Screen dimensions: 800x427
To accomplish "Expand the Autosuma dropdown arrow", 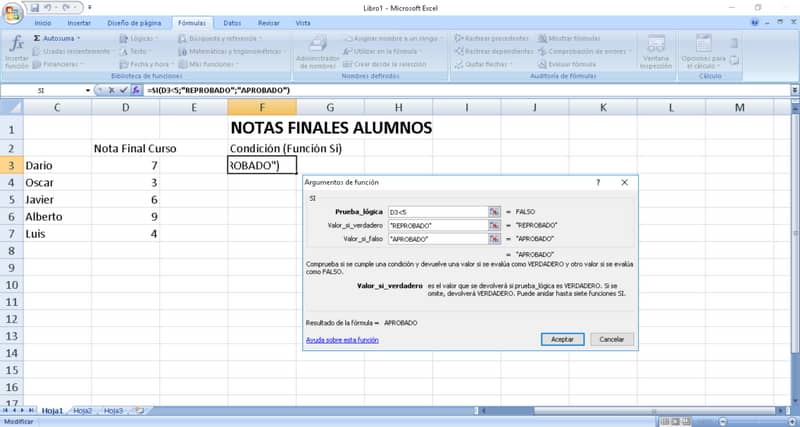I will tap(78, 38).
